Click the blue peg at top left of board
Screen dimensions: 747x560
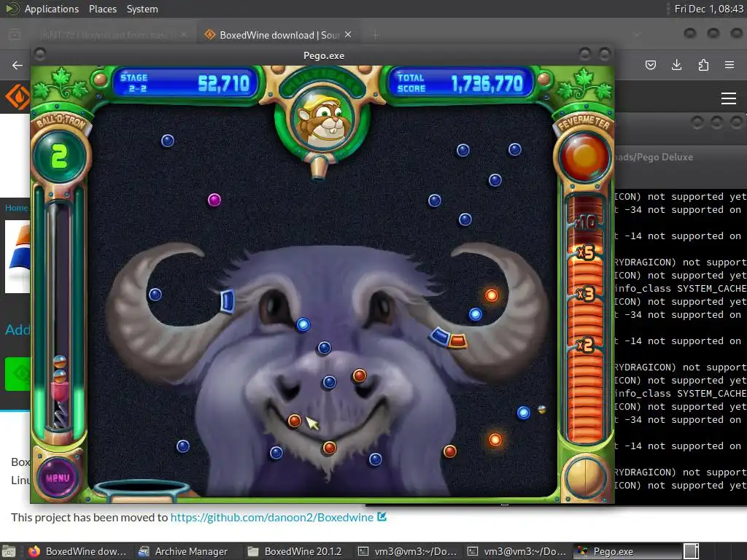(x=168, y=141)
